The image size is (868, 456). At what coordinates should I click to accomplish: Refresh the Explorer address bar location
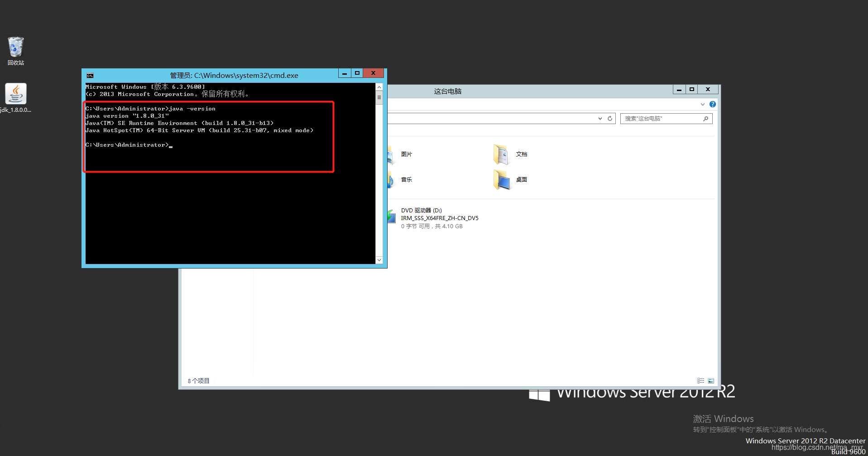pos(610,119)
